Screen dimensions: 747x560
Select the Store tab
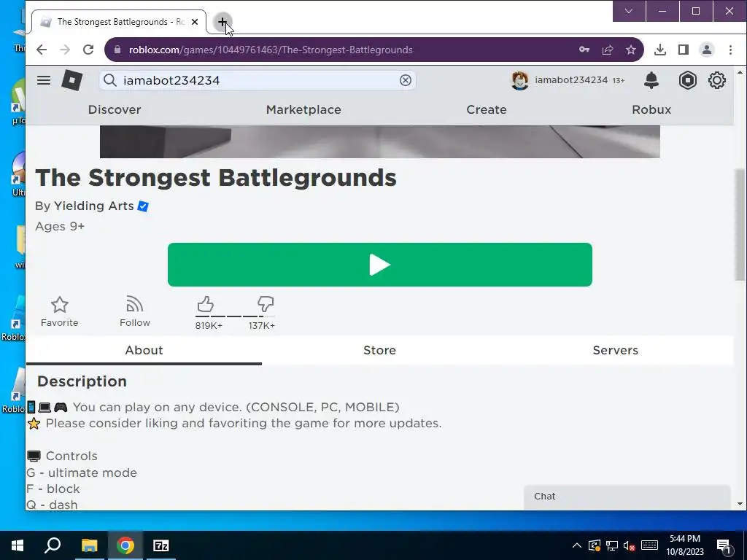click(x=379, y=350)
